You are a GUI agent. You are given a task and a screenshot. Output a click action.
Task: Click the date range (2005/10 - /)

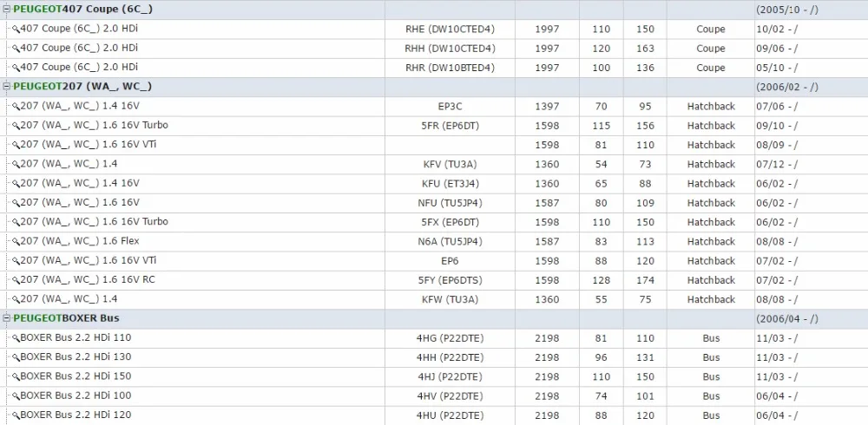point(787,10)
